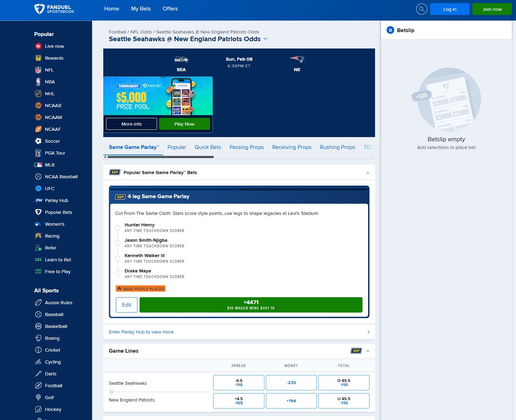Screen dimensions: 516x420
Task: Open the Cycling bike icon
Action: coord(38,362)
